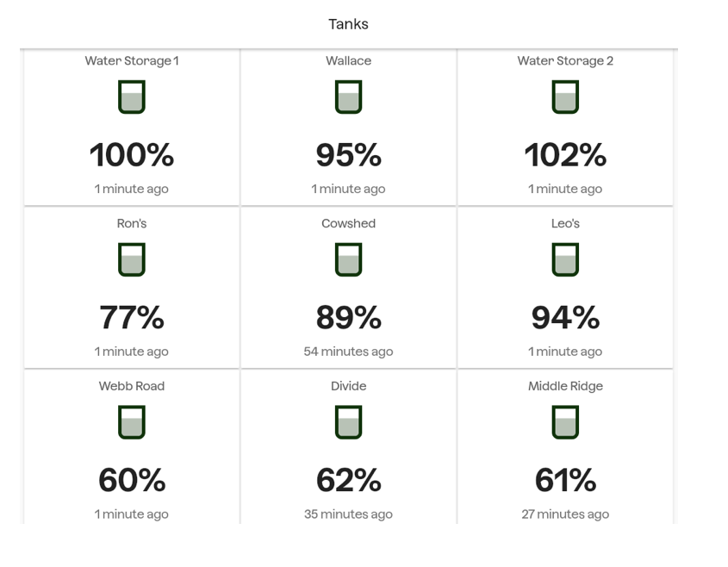Click the Leo's 94% level value
This screenshot has height=567, width=728.
click(x=565, y=319)
